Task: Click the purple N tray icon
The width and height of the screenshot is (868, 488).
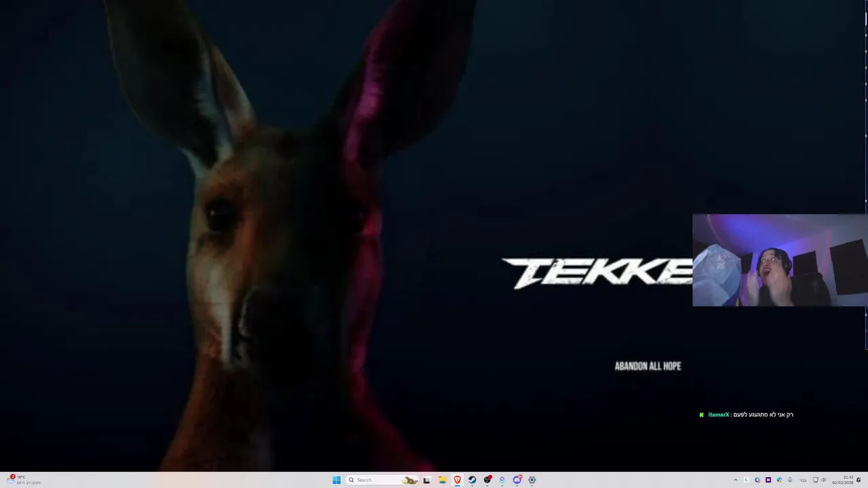Action: click(768, 480)
